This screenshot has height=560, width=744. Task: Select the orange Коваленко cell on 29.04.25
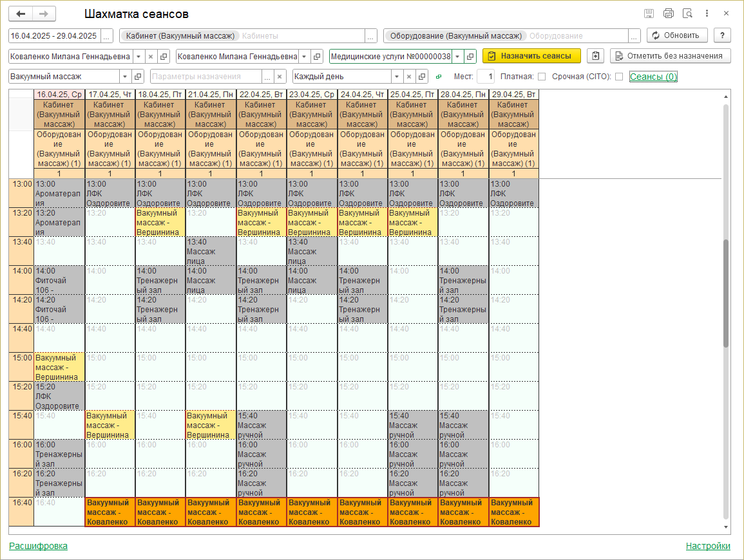514,512
